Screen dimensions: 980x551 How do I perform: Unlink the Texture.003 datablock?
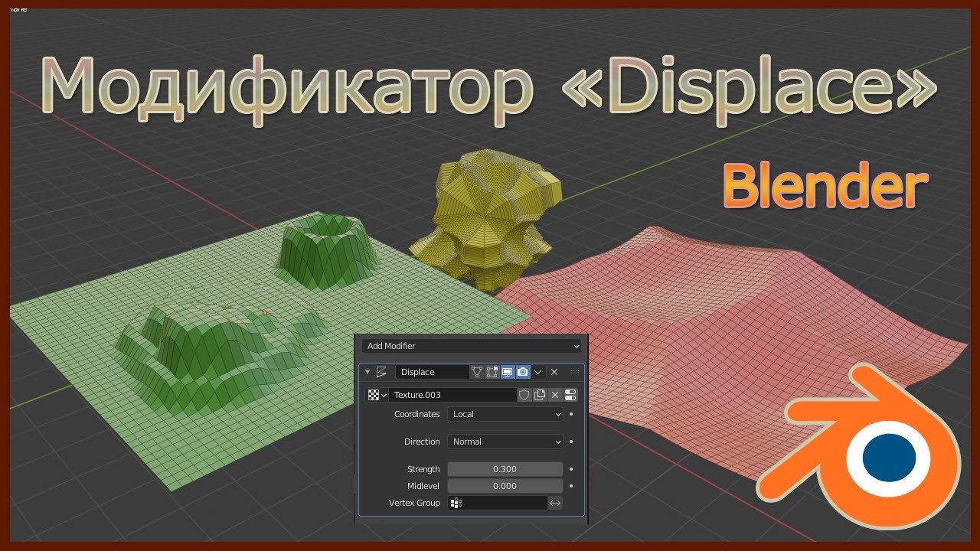point(555,395)
